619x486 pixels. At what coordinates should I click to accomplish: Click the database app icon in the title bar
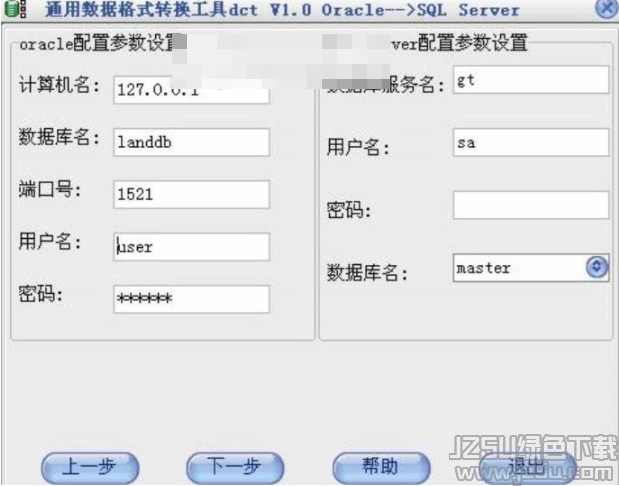[16, 9]
